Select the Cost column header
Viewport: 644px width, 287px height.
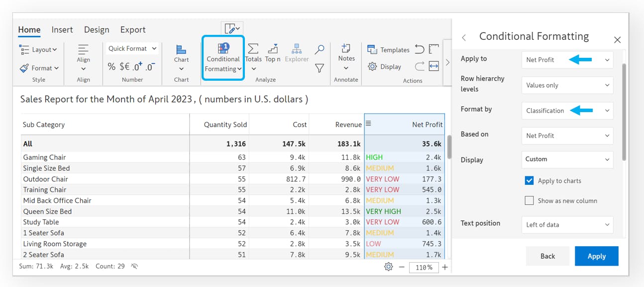(279, 125)
